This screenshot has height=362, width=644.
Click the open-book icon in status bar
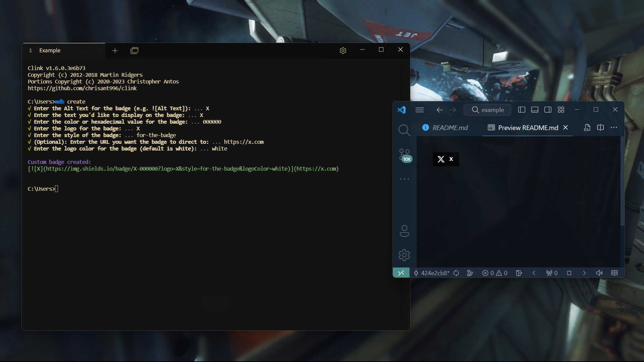click(x=614, y=273)
